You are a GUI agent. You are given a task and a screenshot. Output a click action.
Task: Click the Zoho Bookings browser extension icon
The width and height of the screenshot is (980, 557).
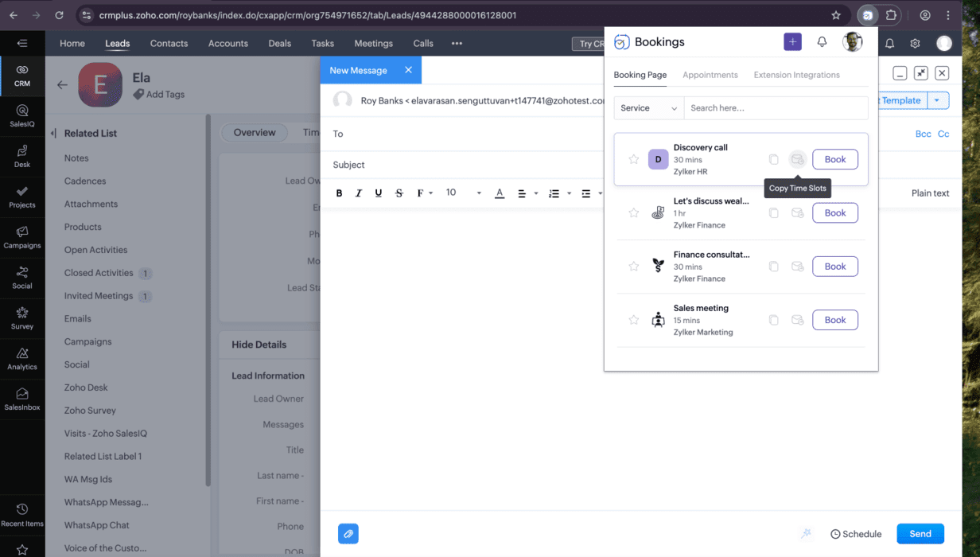click(x=868, y=15)
